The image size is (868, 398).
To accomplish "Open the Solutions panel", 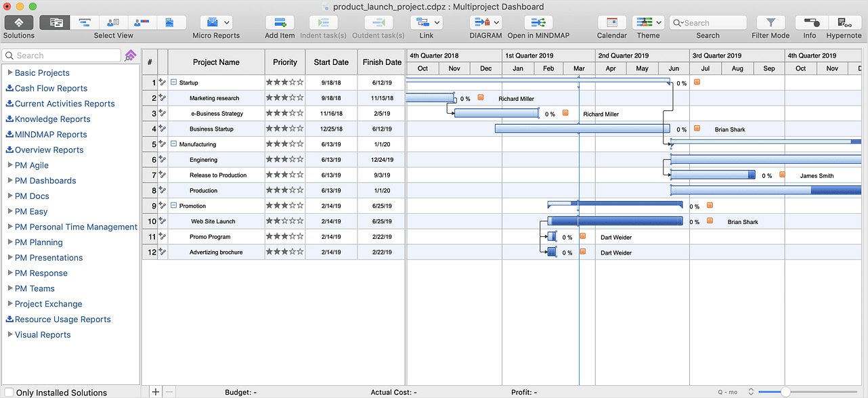I will tap(18, 22).
